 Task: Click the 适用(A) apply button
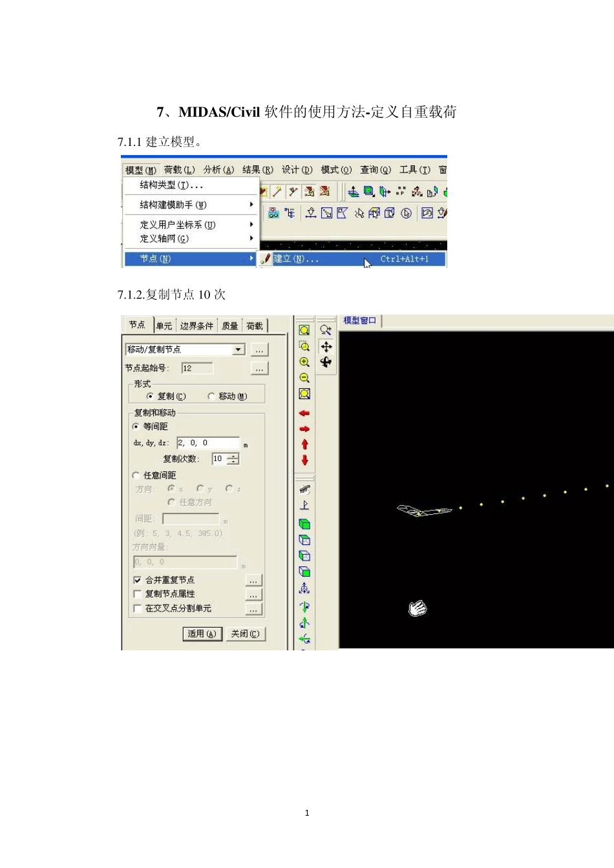[x=202, y=634]
